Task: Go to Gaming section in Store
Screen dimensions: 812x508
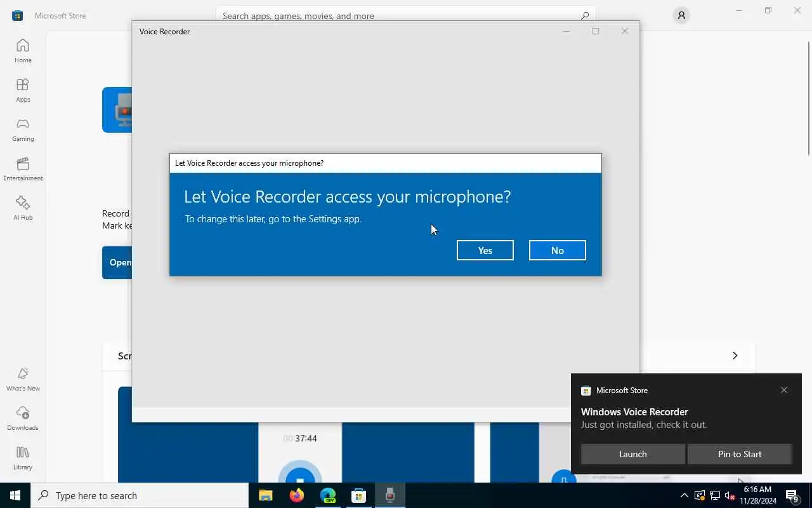Action: (23, 130)
